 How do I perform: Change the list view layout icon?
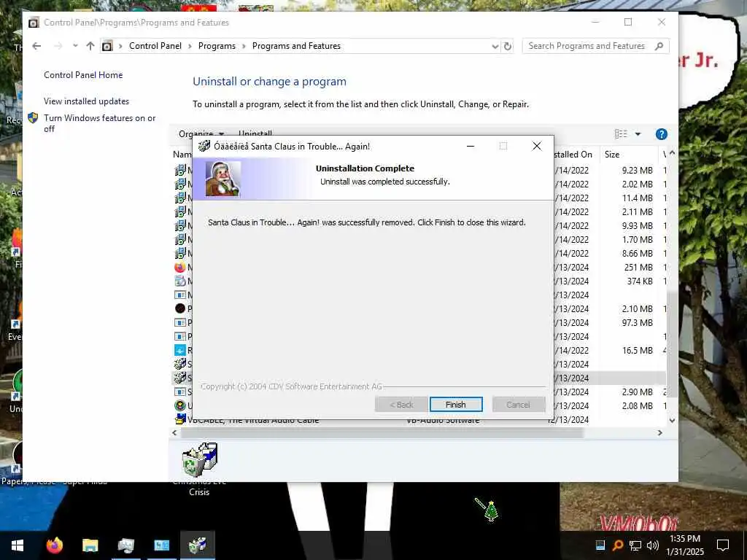coord(621,134)
